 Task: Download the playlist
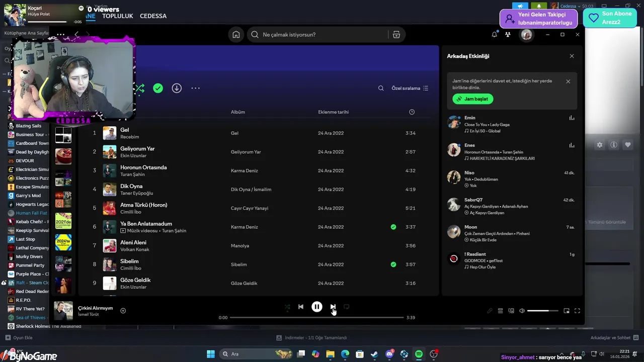(177, 88)
